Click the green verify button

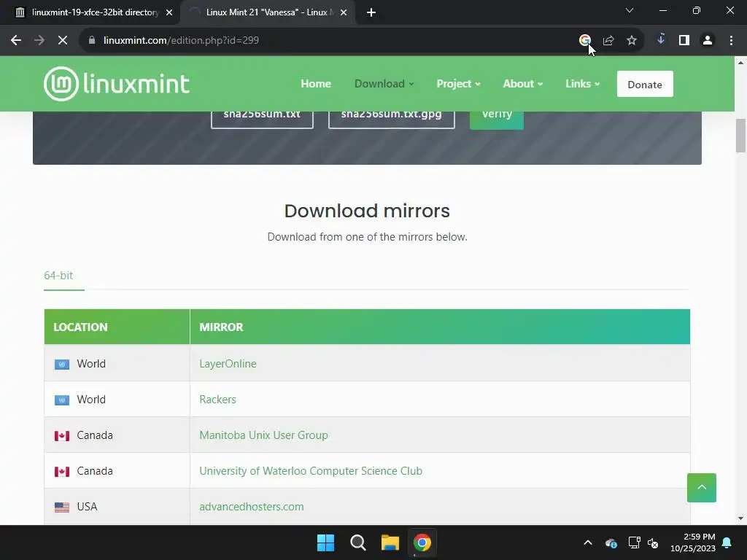[496, 120]
